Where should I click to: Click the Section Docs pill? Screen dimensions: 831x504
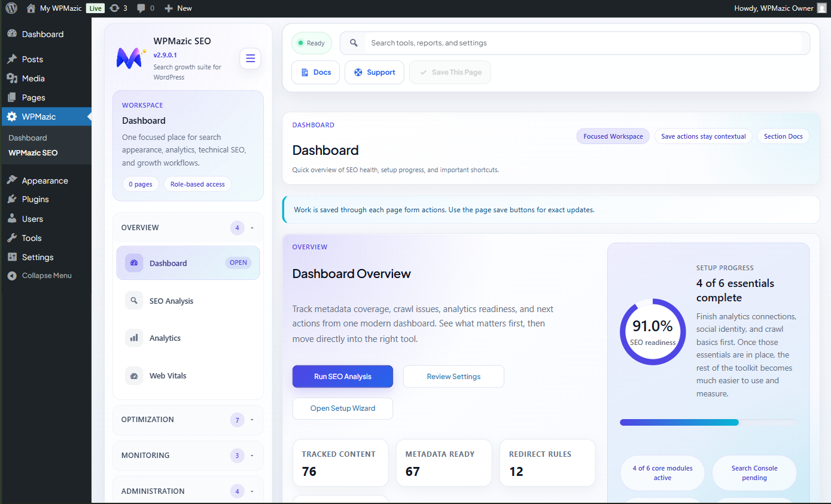tap(783, 136)
